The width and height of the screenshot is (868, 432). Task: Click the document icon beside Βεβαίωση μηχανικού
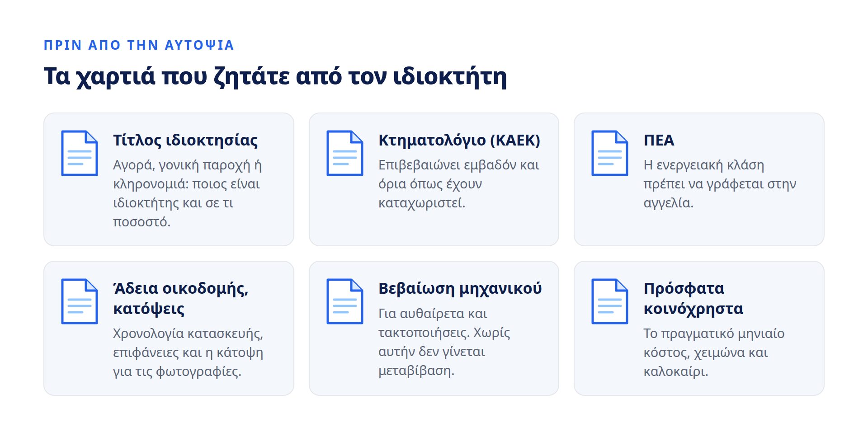point(345,301)
